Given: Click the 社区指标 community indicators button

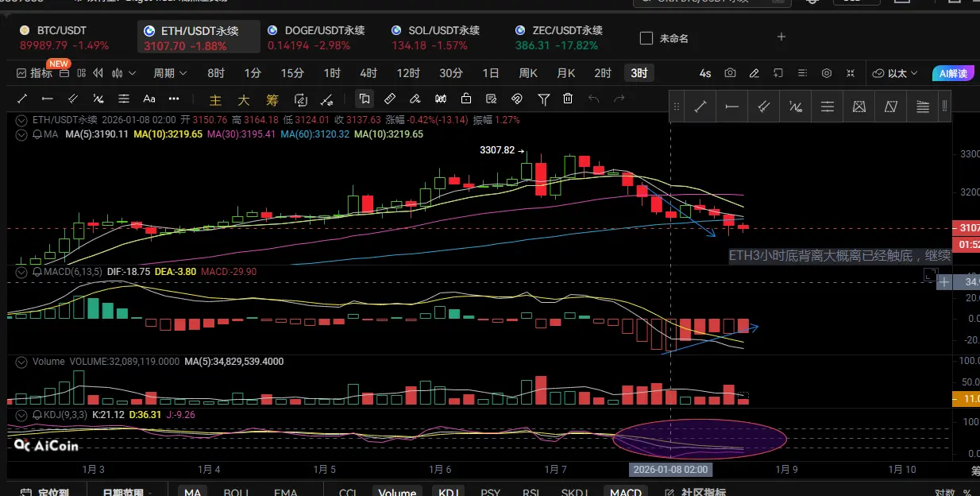Looking at the screenshot, I should [696, 493].
